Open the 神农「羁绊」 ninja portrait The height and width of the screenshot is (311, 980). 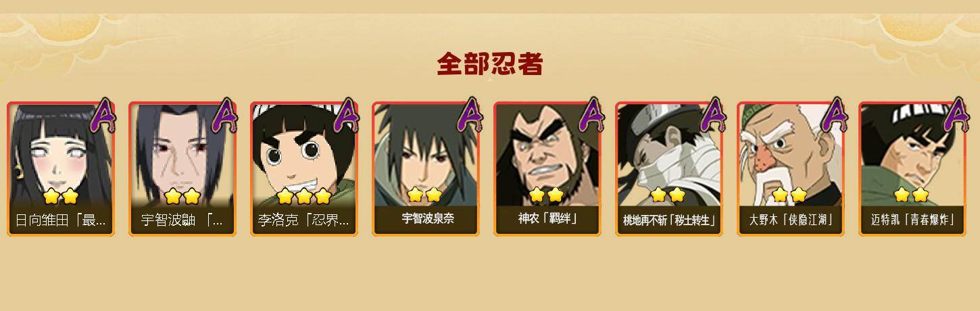coord(547,155)
